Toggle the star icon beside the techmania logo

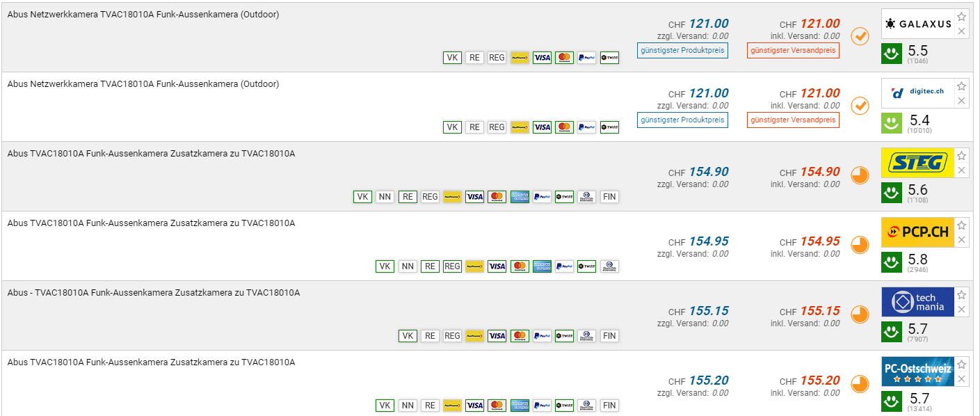tap(961, 295)
